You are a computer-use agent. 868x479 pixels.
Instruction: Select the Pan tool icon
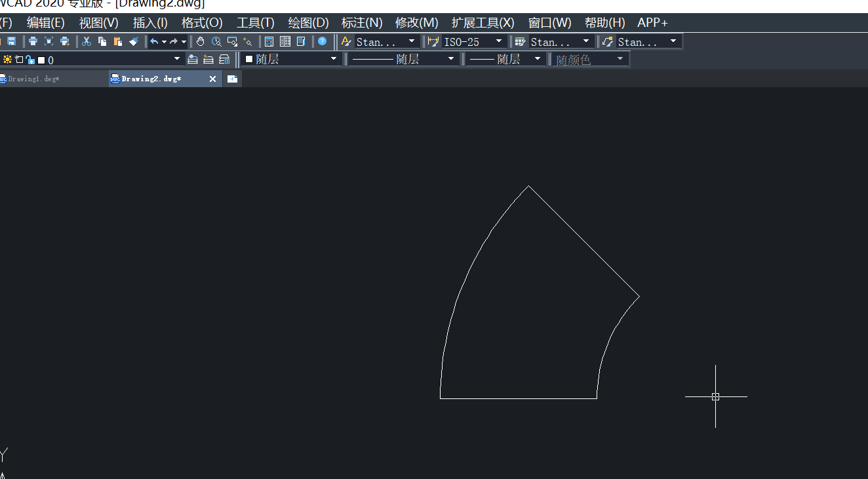click(200, 41)
